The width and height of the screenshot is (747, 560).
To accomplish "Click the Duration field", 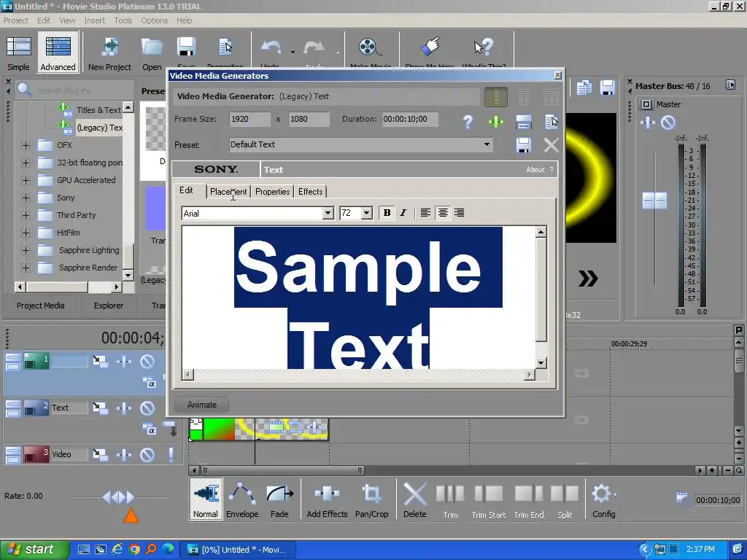I will [x=410, y=119].
